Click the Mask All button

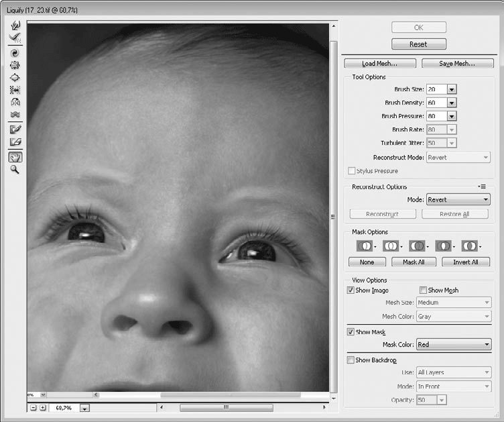pos(414,262)
